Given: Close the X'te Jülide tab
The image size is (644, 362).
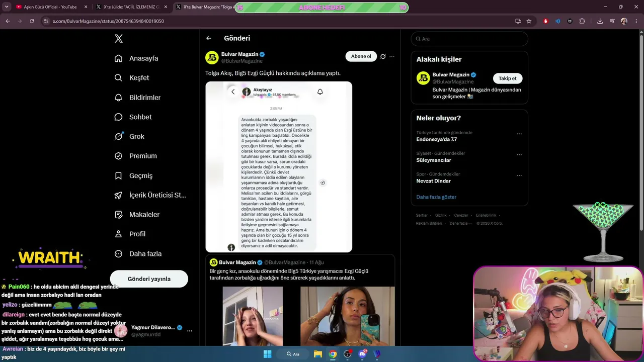Looking at the screenshot, I should (x=166, y=7).
